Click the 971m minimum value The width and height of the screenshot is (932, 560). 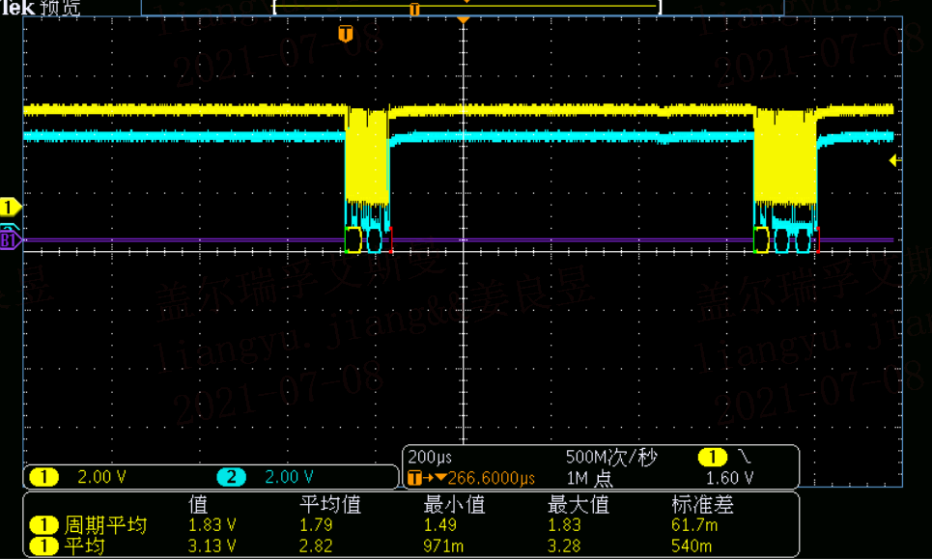tap(443, 546)
